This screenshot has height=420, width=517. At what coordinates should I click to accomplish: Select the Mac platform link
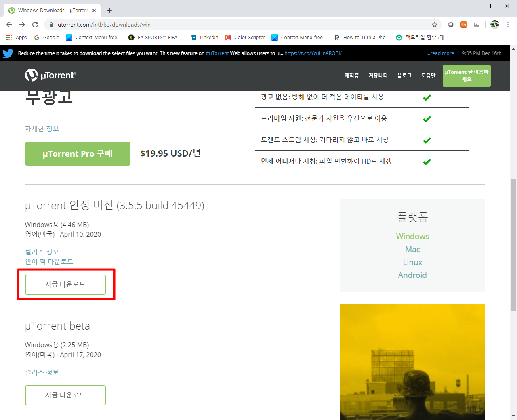[412, 249]
